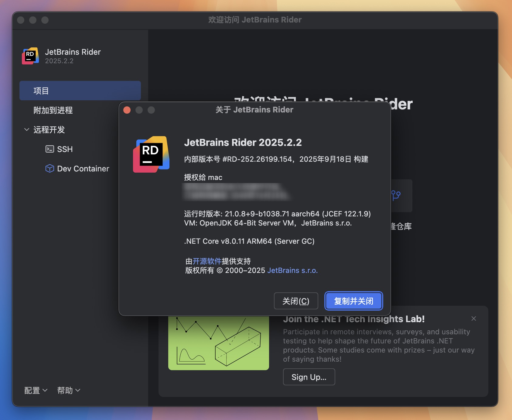Collapse the 远程开发 section
The width and height of the screenshot is (512, 420).
27,129
